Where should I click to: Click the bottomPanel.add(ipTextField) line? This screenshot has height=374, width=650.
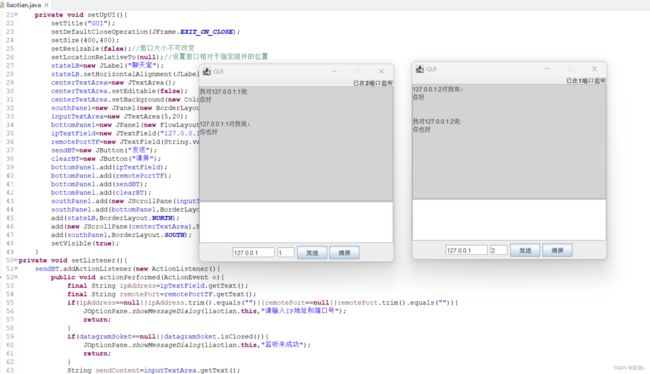109,167
